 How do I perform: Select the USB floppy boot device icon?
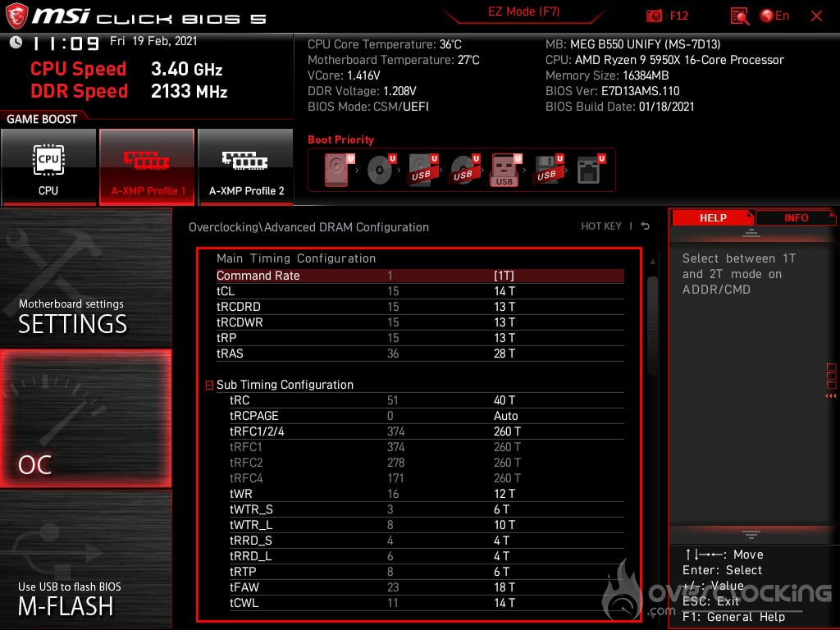[547, 169]
